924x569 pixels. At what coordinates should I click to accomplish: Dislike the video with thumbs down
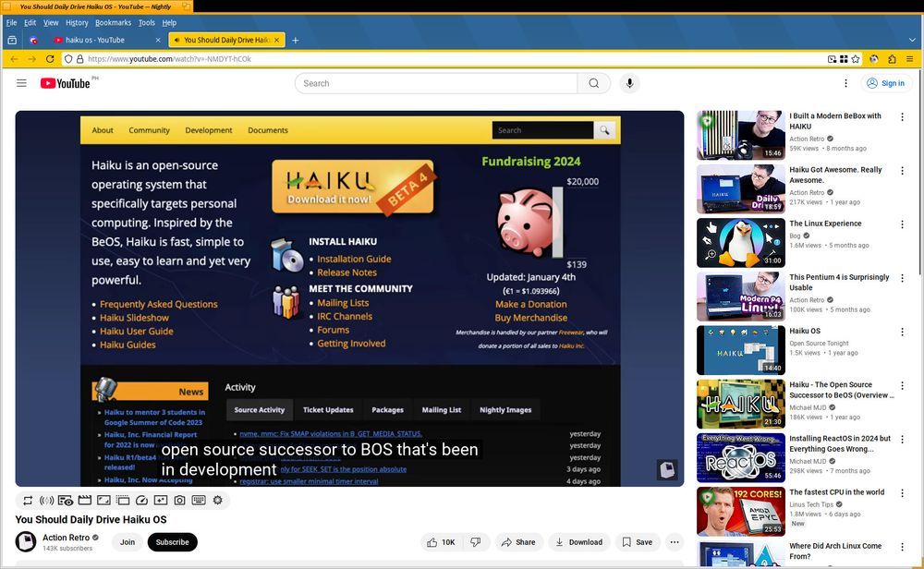tap(476, 542)
